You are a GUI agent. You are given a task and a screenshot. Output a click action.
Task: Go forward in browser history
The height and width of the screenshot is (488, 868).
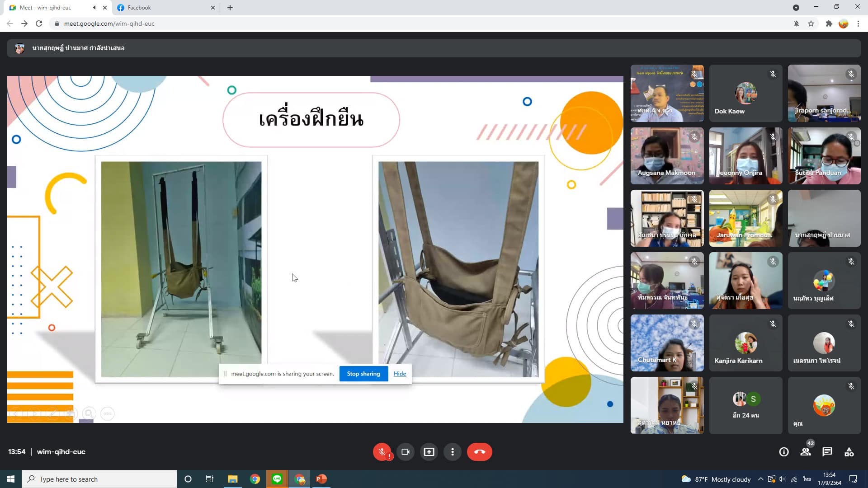click(24, 23)
